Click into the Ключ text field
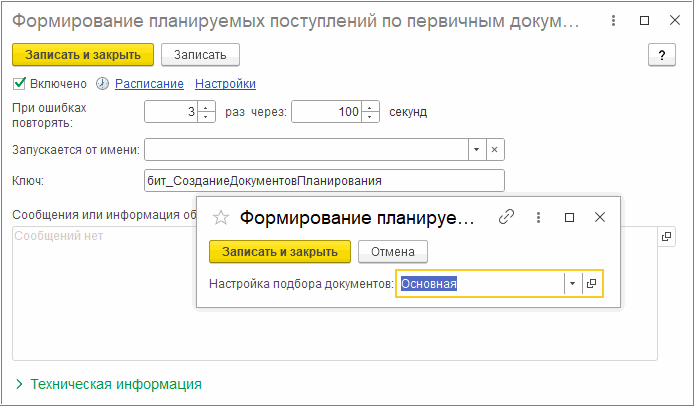694x406 pixels. tap(324, 180)
